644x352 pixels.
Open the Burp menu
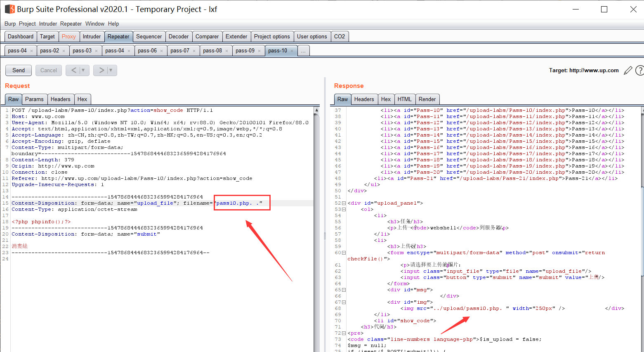(x=10, y=24)
